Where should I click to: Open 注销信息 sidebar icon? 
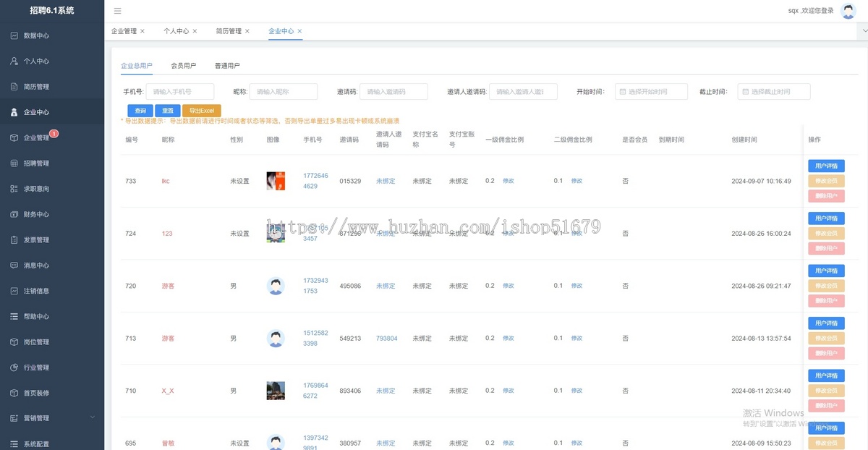(x=14, y=291)
